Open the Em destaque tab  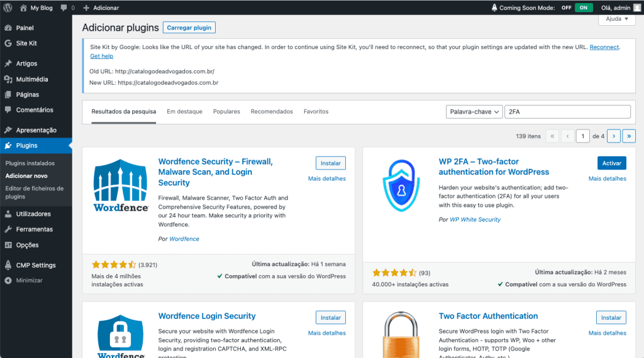tap(184, 112)
